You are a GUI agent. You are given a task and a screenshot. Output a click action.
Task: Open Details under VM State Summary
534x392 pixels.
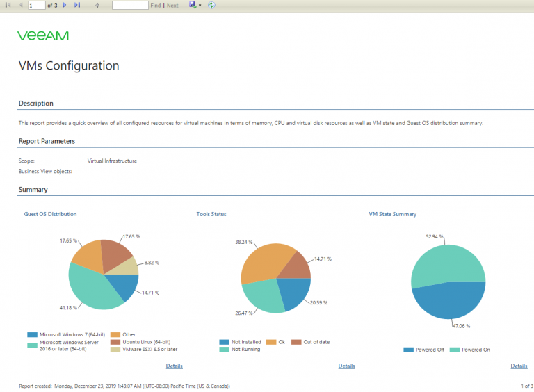tap(519, 366)
